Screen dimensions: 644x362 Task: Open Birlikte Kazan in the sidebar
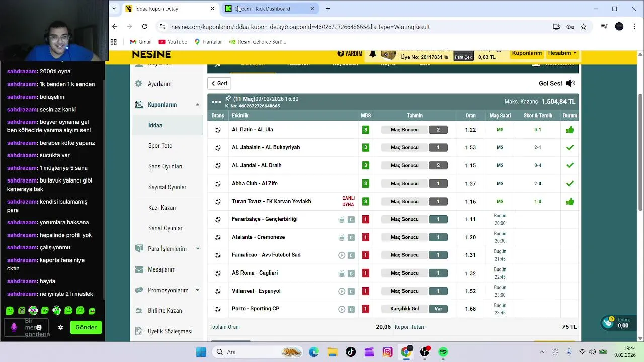[165, 311]
